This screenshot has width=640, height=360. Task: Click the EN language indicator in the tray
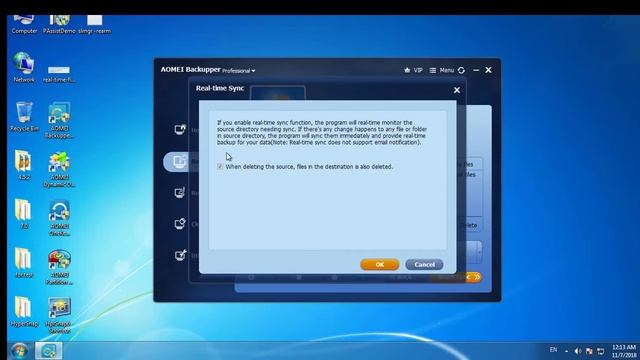553,350
